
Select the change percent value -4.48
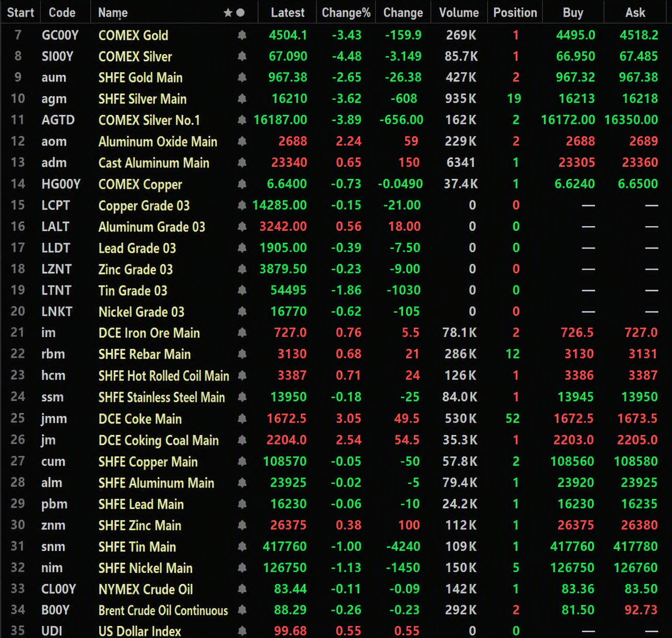(x=347, y=56)
